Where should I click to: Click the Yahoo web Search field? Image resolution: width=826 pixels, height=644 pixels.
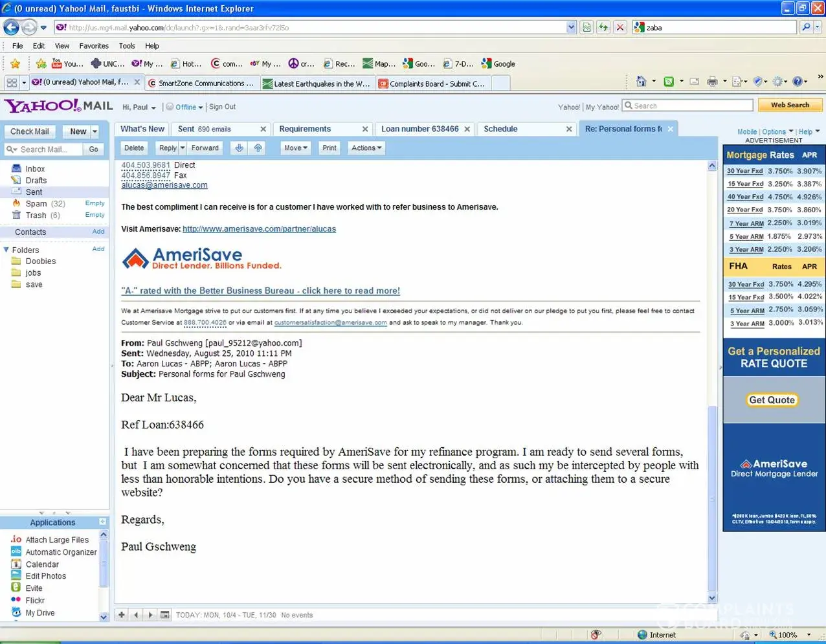pos(687,105)
